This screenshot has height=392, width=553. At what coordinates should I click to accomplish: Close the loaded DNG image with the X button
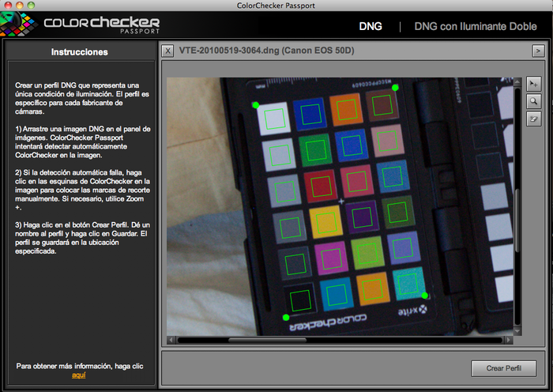(167, 51)
